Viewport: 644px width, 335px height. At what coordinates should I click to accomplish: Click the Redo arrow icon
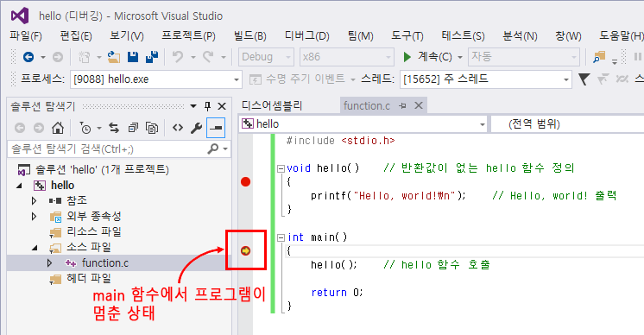[x=208, y=57]
